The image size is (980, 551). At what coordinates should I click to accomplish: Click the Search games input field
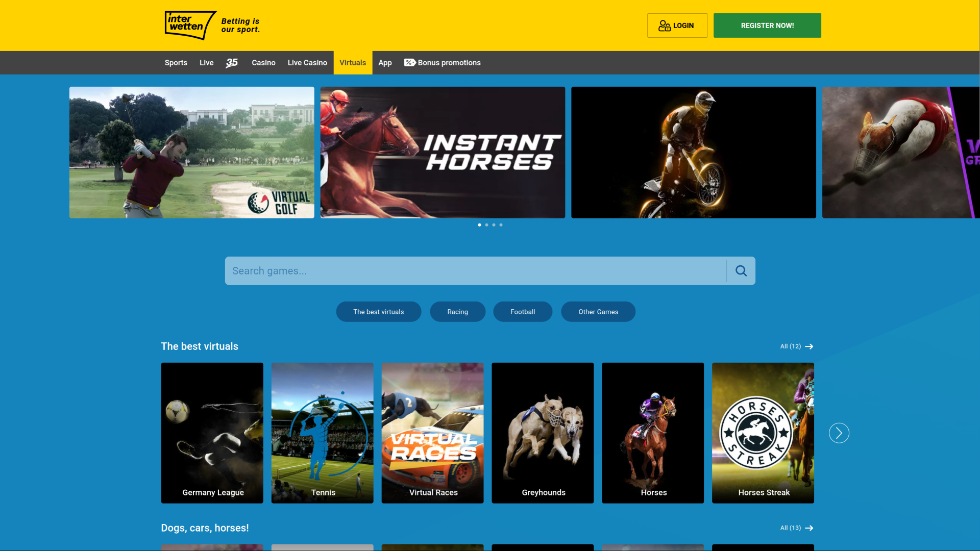pyautogui.click(x=475, y=270)
